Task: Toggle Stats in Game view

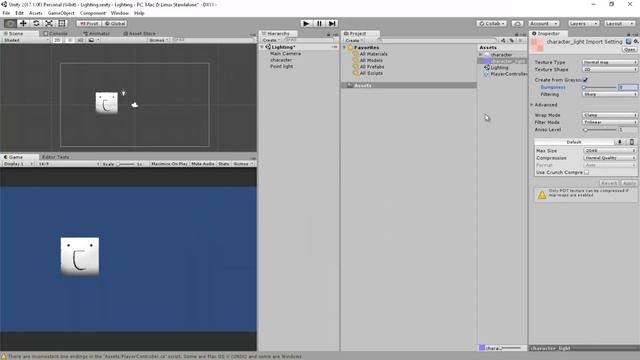Action: (223, 164)
